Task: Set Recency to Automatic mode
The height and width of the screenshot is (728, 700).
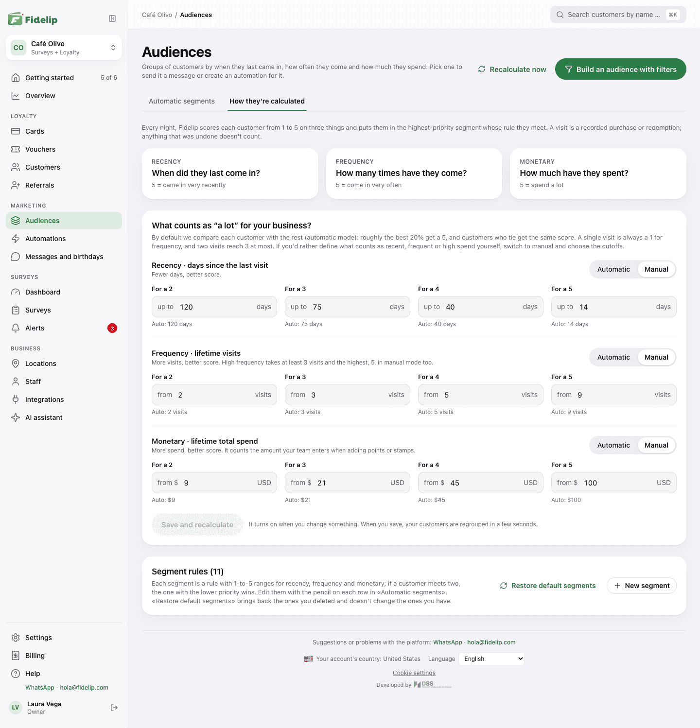Action: tap(613, 269)
